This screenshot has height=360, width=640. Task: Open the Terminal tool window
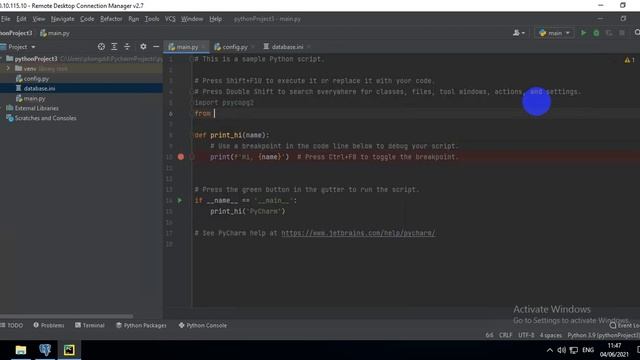[90, 325]
